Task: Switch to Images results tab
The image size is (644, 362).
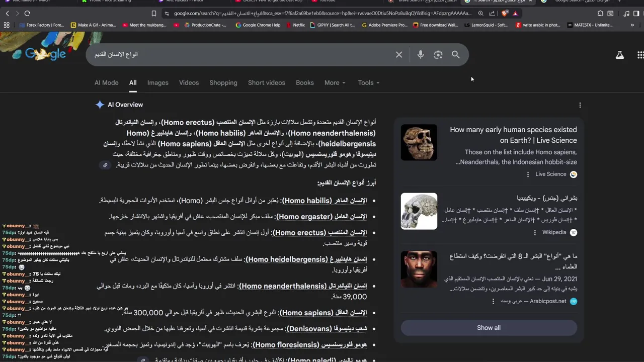Action: tap(158, 82)
